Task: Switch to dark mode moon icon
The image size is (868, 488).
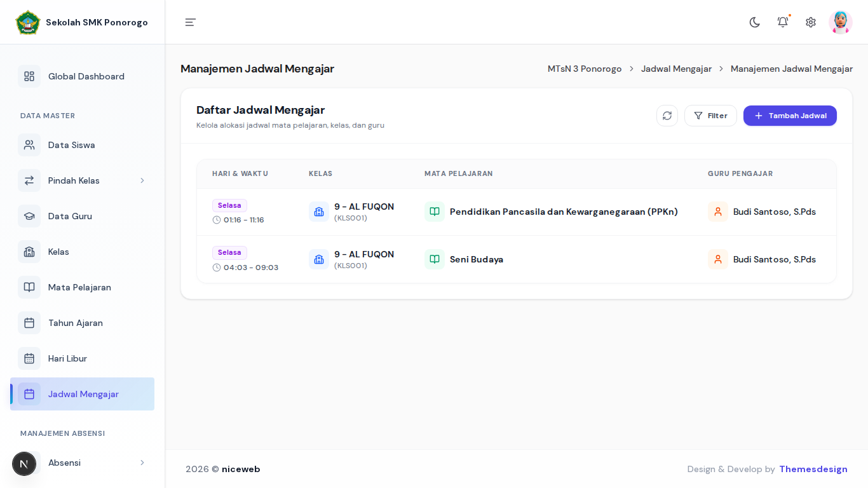Action: tap(755, 22)
